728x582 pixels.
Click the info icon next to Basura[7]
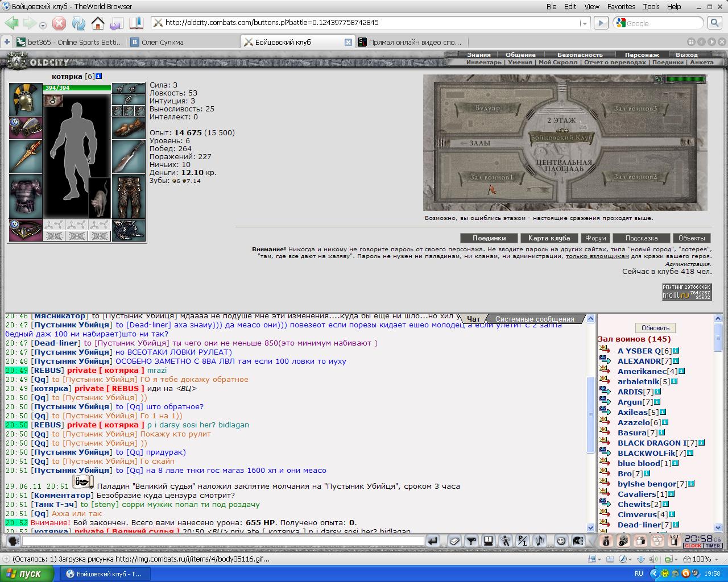point(661,433)
